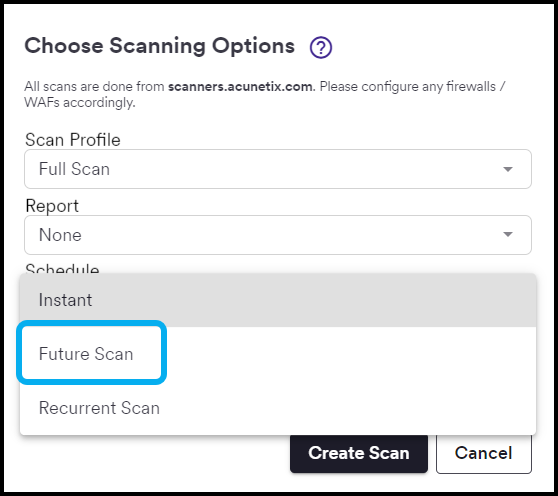The image size is (558, 496).
Task: Click the bold scanners.acunetix.com text
Action: 240,86
